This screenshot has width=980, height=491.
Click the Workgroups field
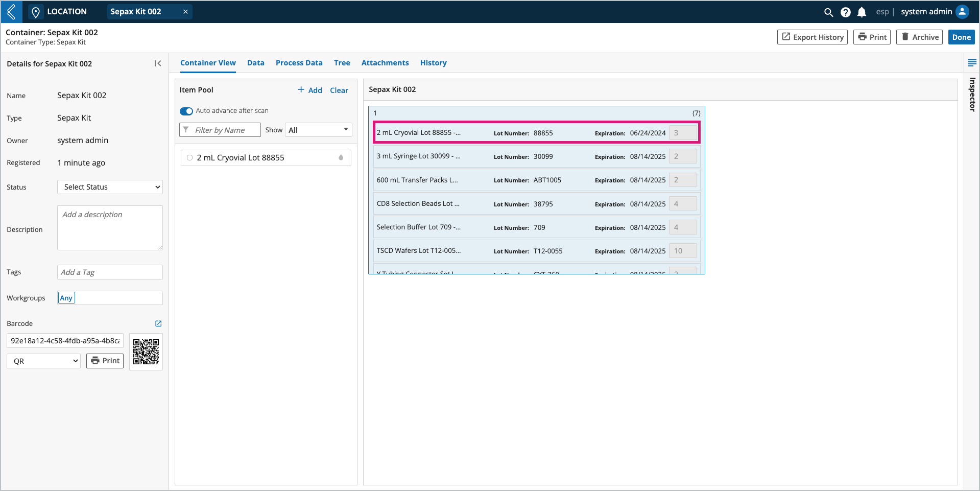click(x=110, y=298)
